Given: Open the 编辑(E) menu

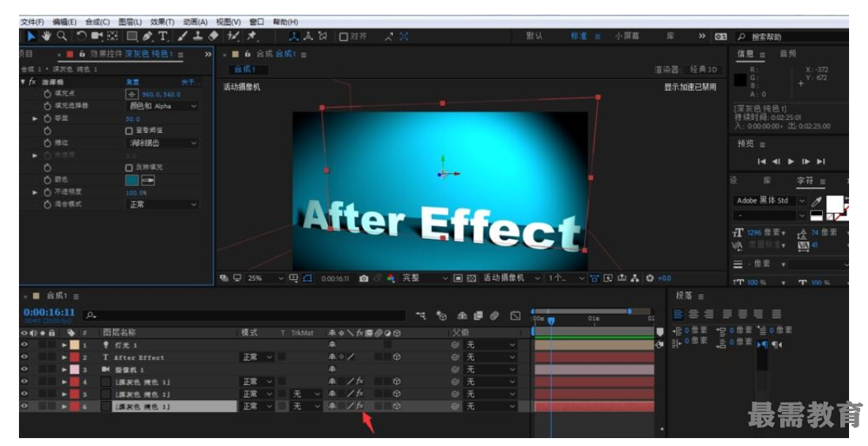Looking at the screenshot, I should pyautogui.click(x=64, y=22).
